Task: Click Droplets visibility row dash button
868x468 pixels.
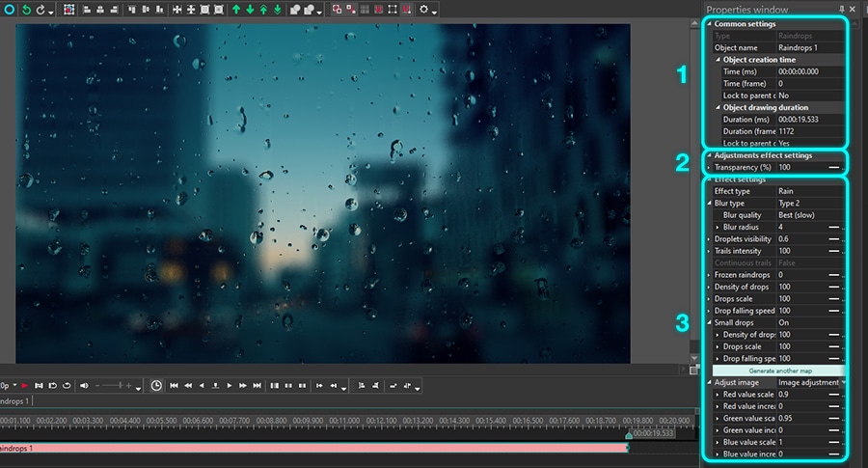Action: coord(833,239)
